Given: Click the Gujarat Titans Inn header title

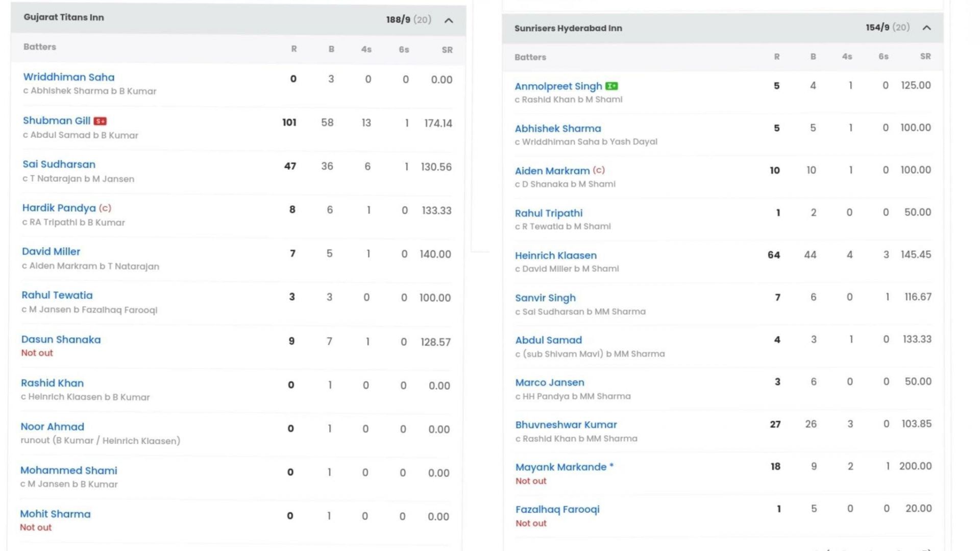Looking at the screenshot, I should coord(64,17).
